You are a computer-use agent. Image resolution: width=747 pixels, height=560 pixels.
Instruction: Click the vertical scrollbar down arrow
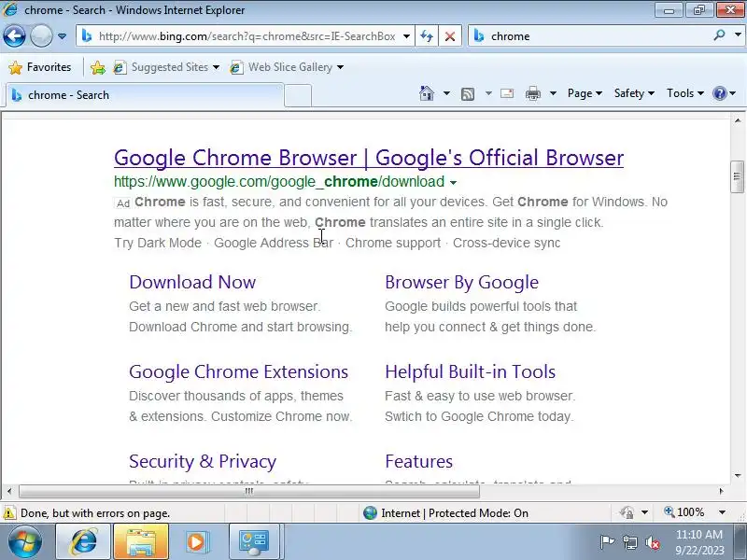pos(738,476)
